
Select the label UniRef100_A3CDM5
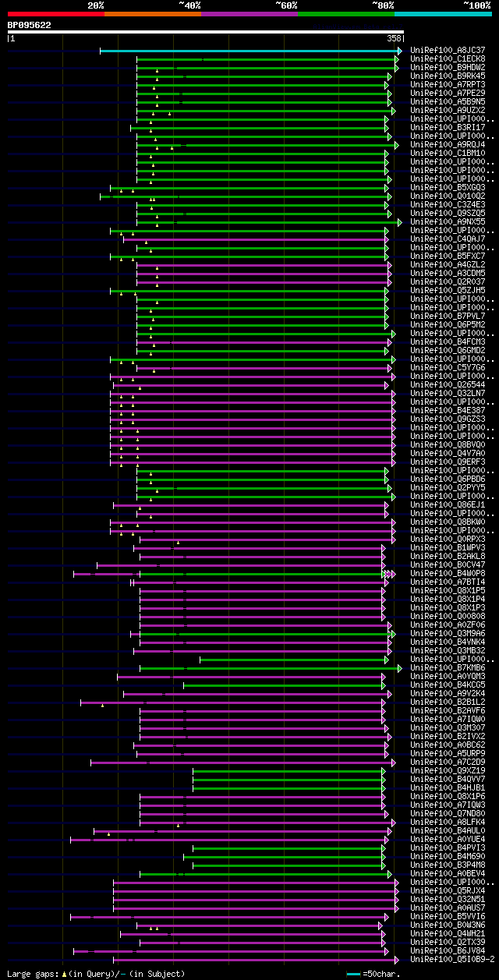pyautogui.click(x=448, y=273)
